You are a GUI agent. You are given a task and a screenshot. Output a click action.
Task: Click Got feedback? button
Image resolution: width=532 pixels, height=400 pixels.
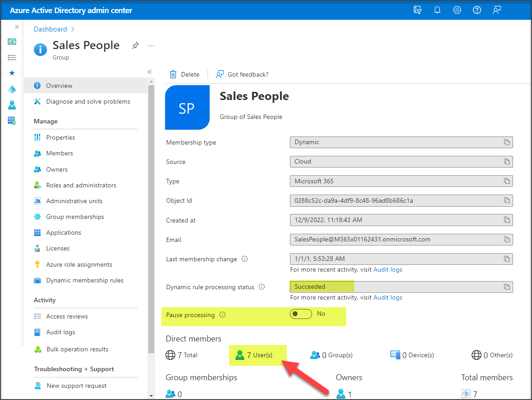[243, 74]
